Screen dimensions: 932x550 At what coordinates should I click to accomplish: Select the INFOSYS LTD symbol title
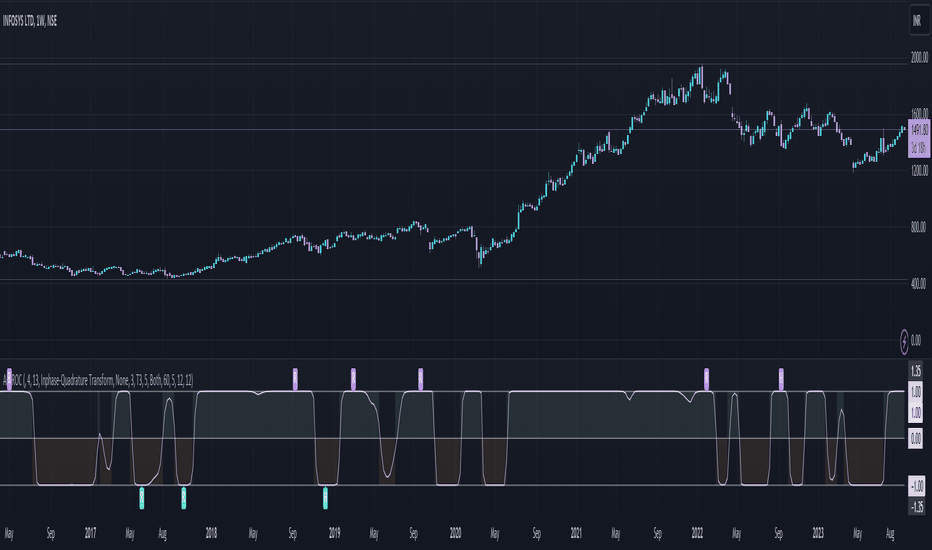[x=30, y=21]
